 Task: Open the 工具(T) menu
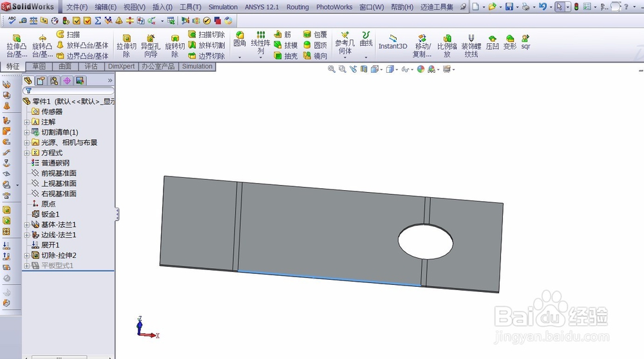190,7
